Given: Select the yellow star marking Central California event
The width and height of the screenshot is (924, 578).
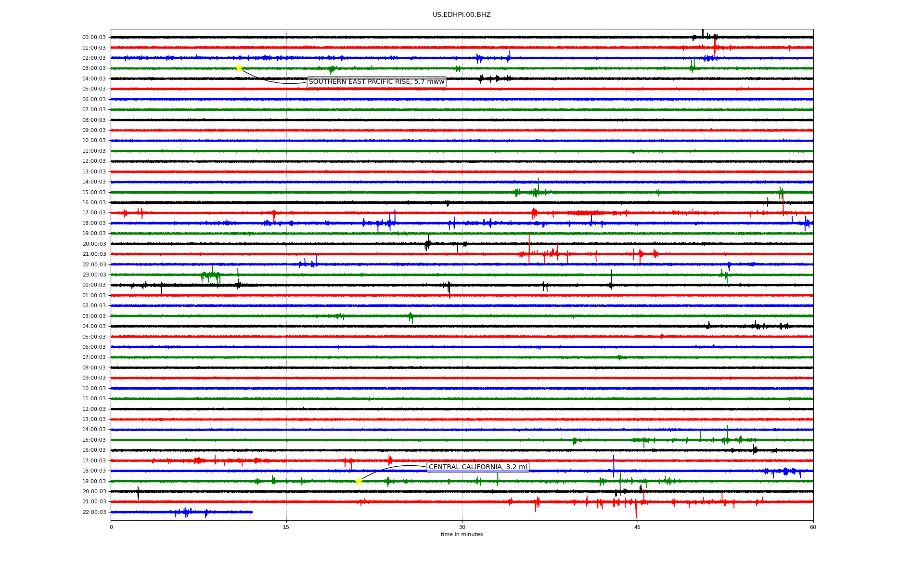Looking at the screenshot, I should [359, 481].
